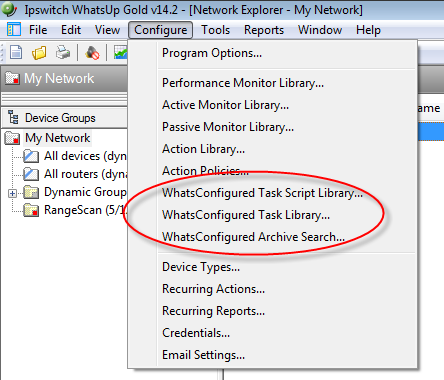Image resolution: width=444 pixels, height=380 pixels.
Task: Click the Device Groups pane header
Action: tap(65, 118)
